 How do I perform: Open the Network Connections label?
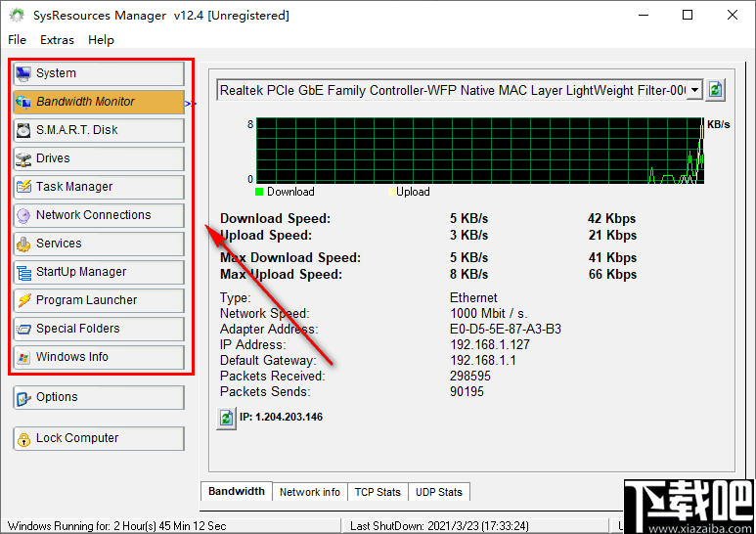pyautogui.click(x=94, y=215)
